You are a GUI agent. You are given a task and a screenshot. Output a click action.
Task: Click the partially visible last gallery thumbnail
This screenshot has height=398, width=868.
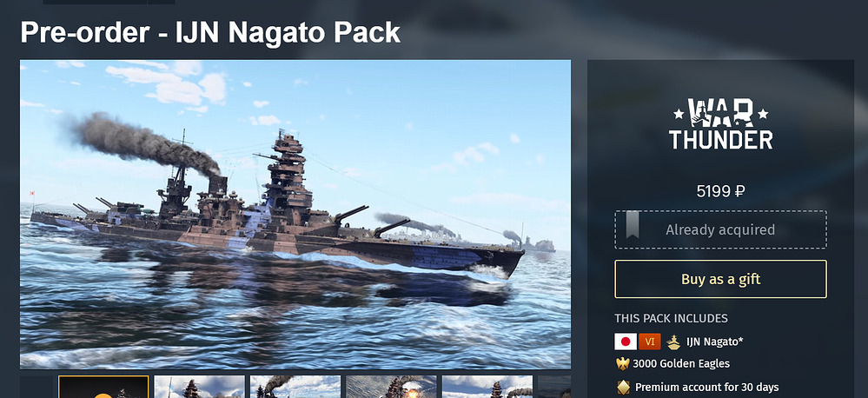click(554, 387)
